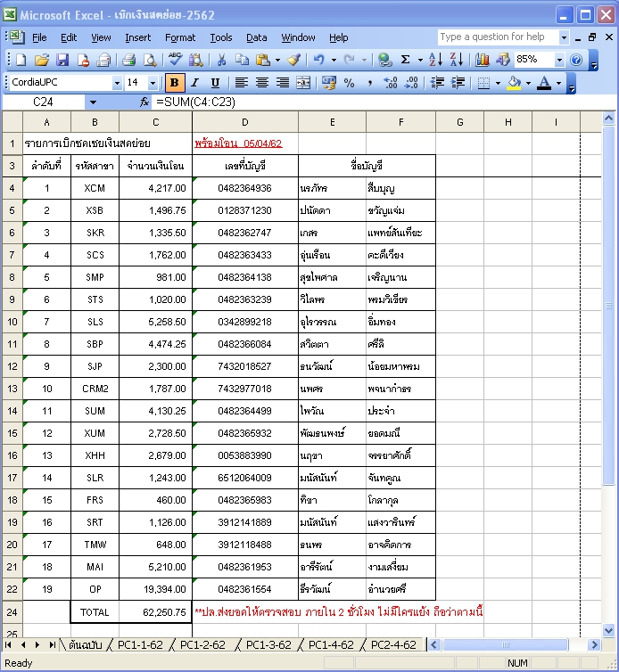This screenshot has height=672, width=619.
Task: Sort descending Z to A
Action: (x=457, y=60)
